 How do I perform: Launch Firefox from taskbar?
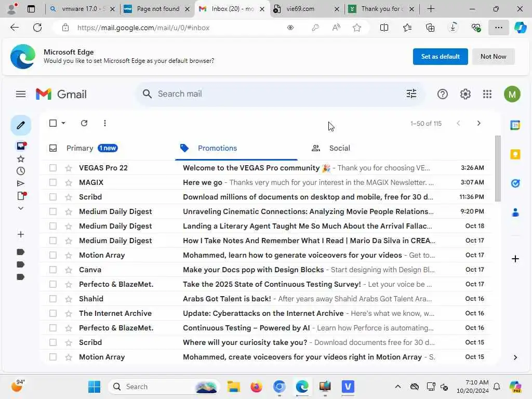[x=257, y=387]
